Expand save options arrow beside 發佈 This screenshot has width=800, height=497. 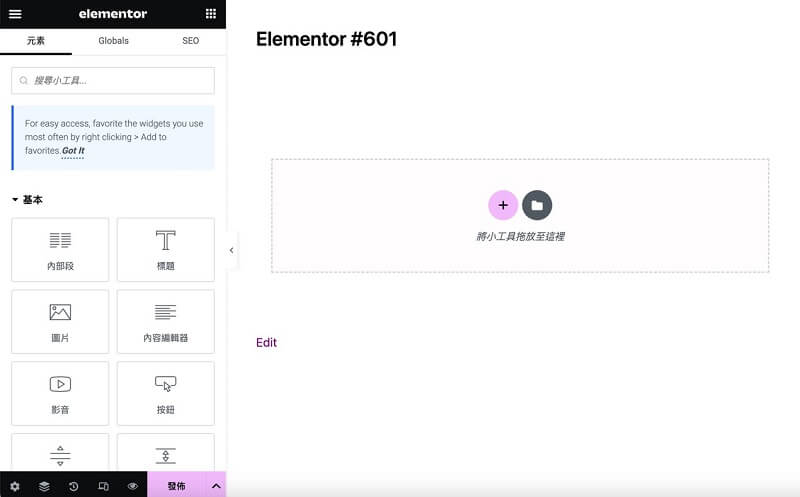(x=216, y=486)
